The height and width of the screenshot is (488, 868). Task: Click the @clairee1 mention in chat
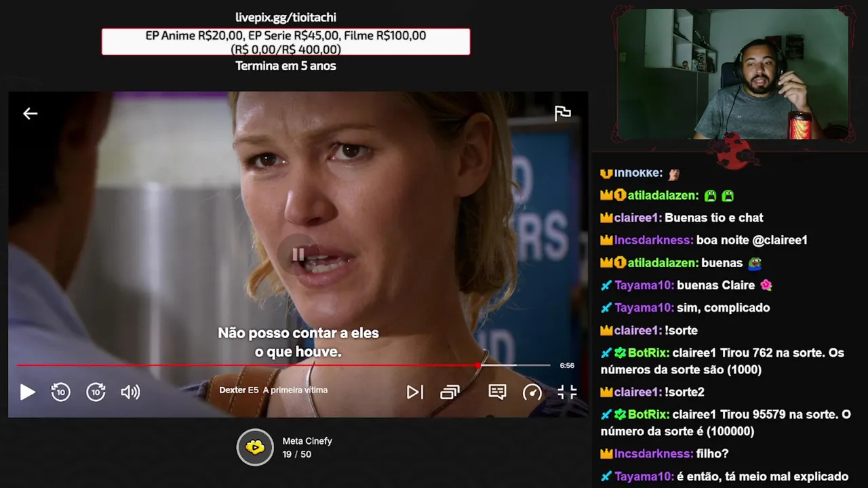[781, 240]
